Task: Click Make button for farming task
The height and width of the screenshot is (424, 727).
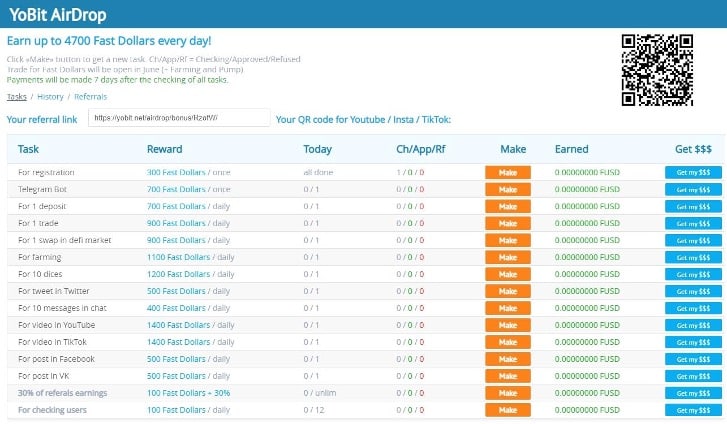Action: click(508, 257)
